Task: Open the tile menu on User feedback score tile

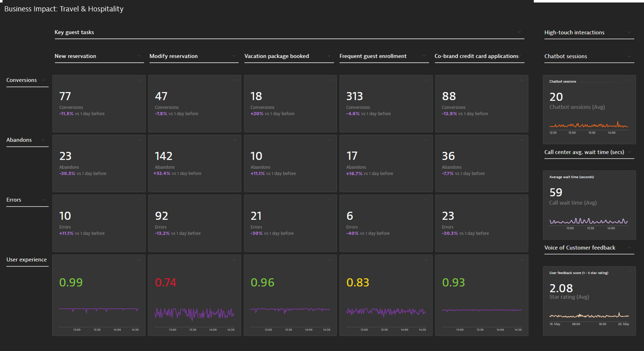Action: pos(629,272)
